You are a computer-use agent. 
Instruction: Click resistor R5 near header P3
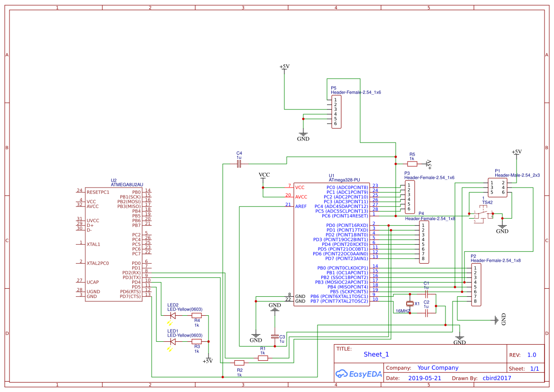tap(412, 163)
